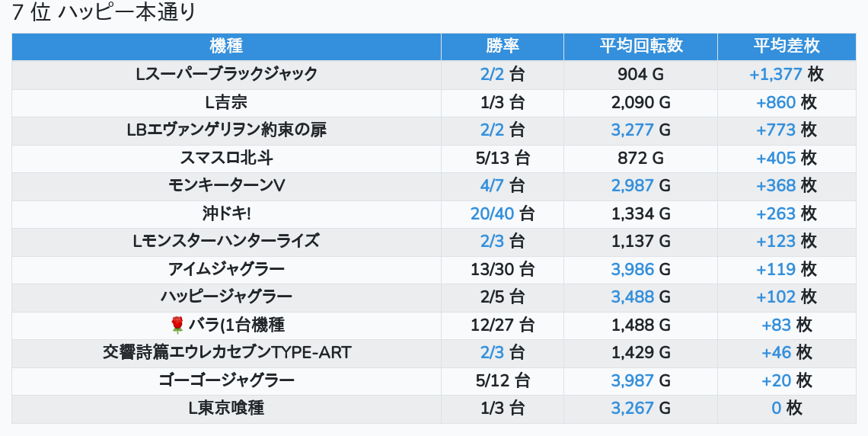
Task: Click LBエヴァンゲリヲン約束の扉 machine name
Action: [x=226, y=130]
